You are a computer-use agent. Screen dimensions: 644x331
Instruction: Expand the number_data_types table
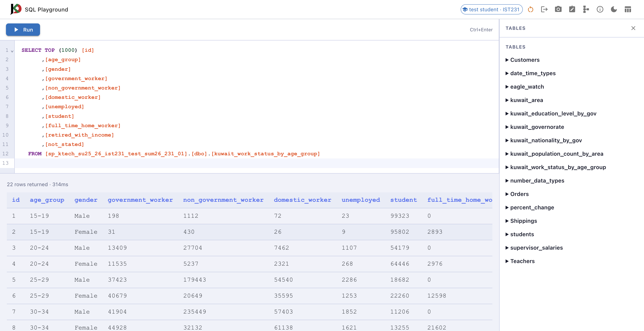pos(535,181)
